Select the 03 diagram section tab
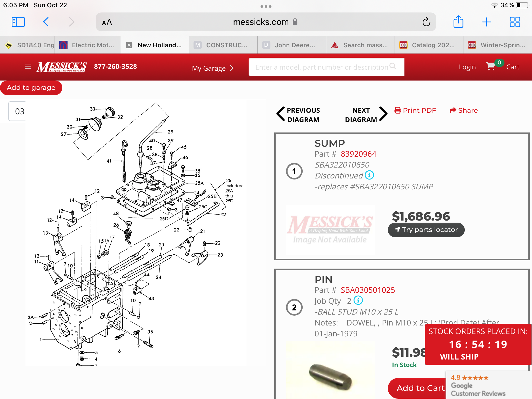 click(x=17, y=111)
